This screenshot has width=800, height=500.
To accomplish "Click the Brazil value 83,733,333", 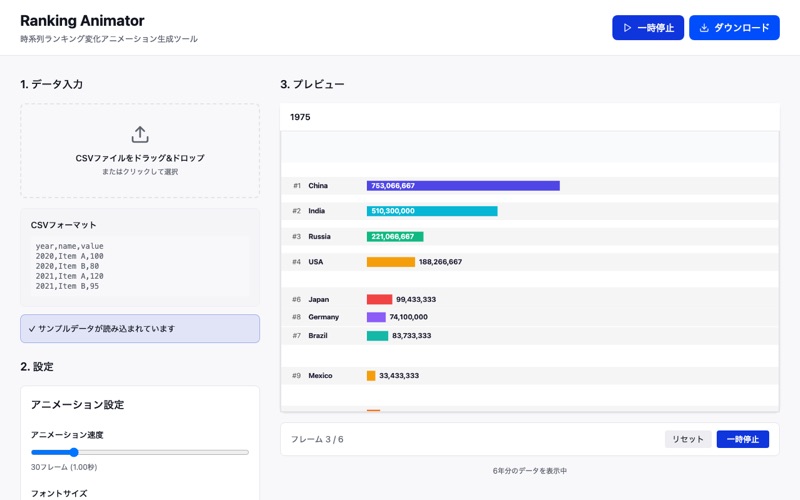I will click(412, 336).
